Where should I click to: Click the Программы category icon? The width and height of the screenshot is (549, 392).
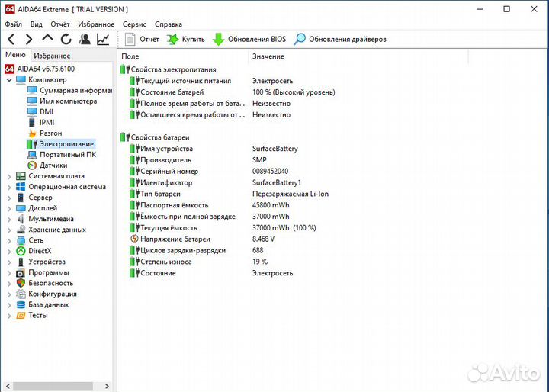pyautogui.click(x=21, y=272)
